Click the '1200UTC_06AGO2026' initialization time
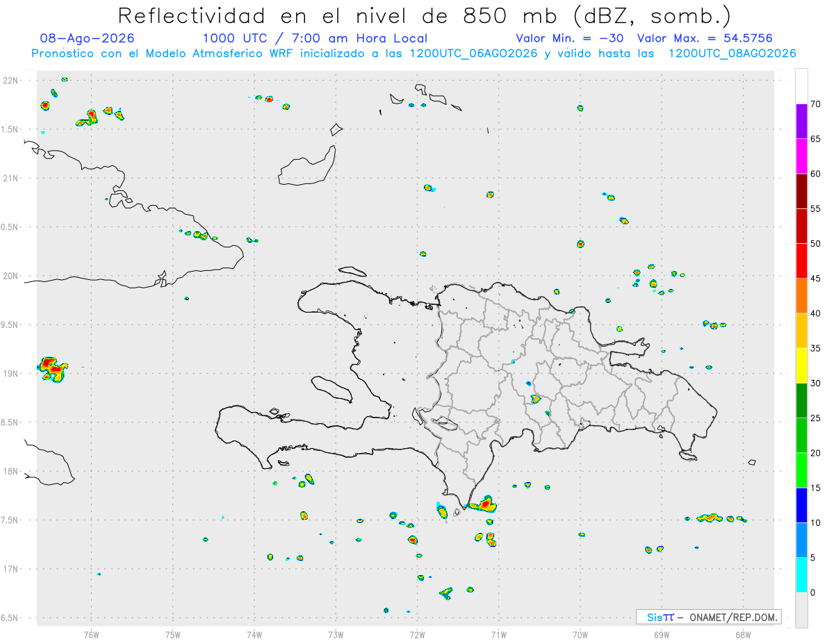The image size is (834, 644). click(474, 53)
